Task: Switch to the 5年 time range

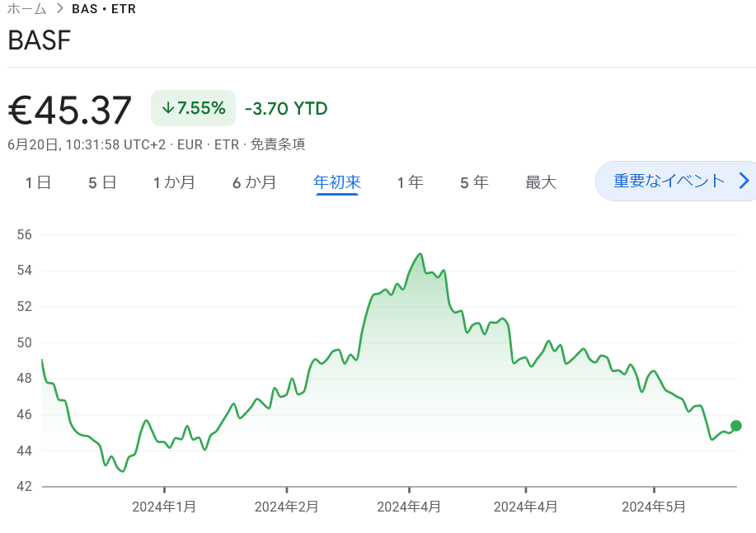Action: pyautogui.click(x=474, y=182)
